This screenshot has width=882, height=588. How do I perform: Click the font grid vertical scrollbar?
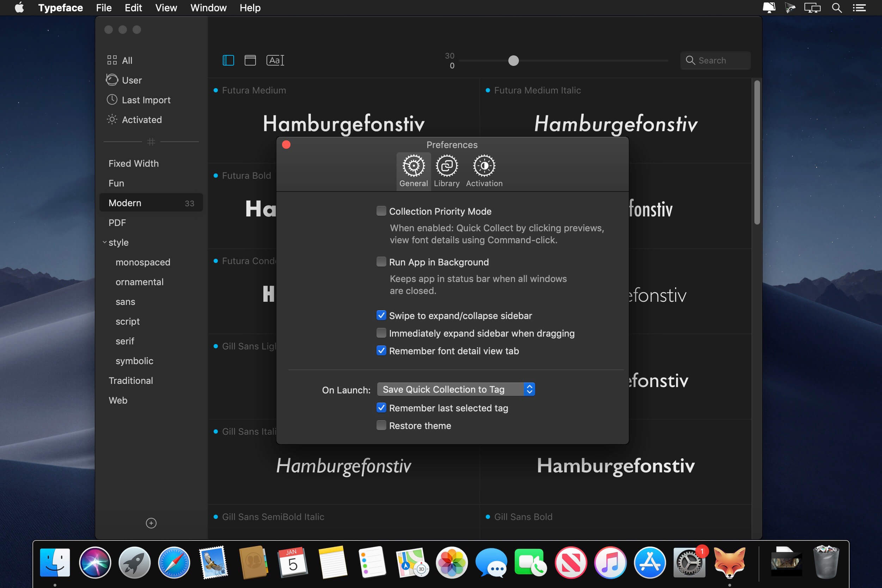(x=757, y=152)
